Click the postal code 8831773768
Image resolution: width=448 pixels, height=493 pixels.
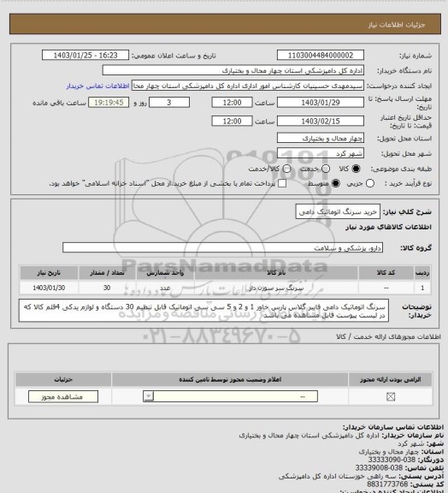click(387, 484)
